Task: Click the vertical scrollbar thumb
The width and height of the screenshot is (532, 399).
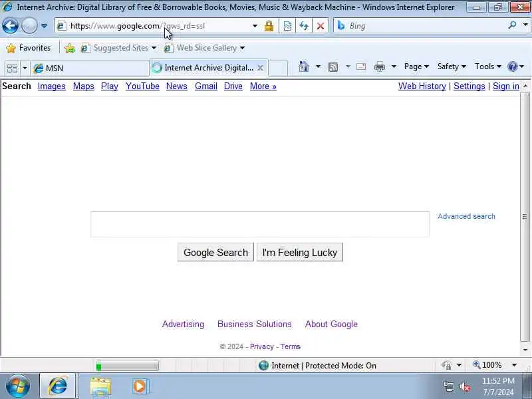Action: pyautogui.click(x=525, y=216)
